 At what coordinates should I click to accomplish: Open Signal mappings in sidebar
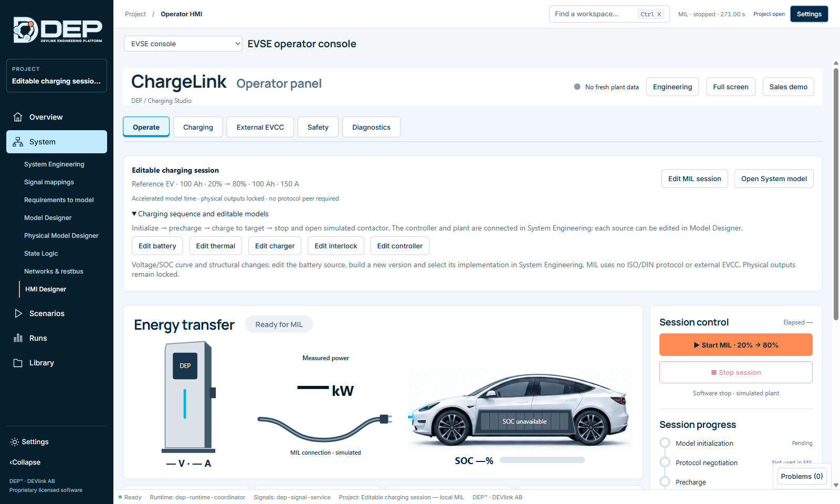49,182
